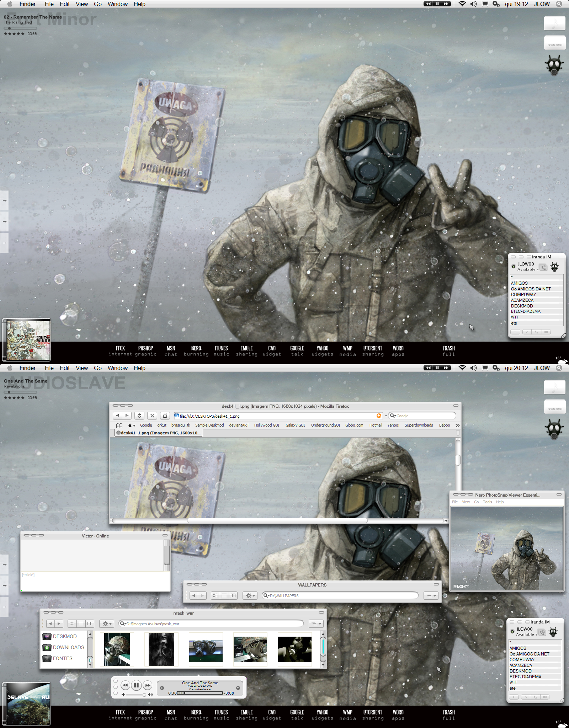569x728 pixels.
Task: Open the arrange-by dropdown in mask_war toolbar
Action: 316,623
